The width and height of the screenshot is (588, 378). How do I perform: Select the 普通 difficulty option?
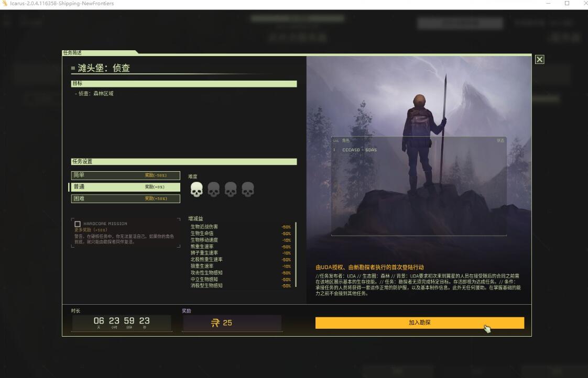pyautogui.click(x=126, y=187)
